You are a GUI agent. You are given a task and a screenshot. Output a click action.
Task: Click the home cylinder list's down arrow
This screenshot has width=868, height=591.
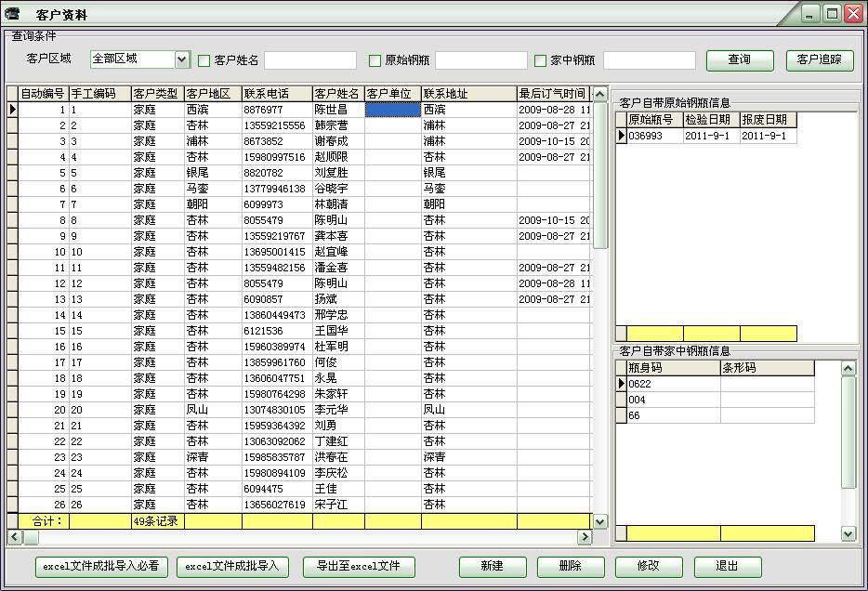(x=848, y=533)
